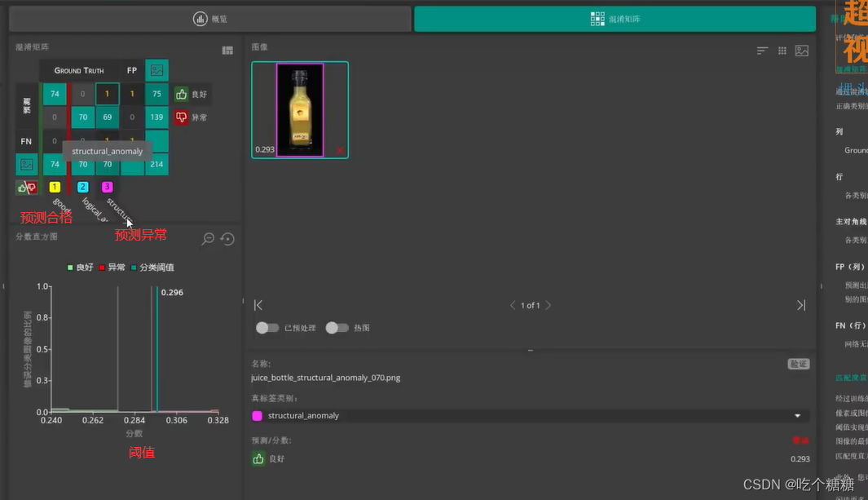Screen dimensions: 868x500
Task: Click the GROUND TRUTH matrix header
Action: pos(78,70)
